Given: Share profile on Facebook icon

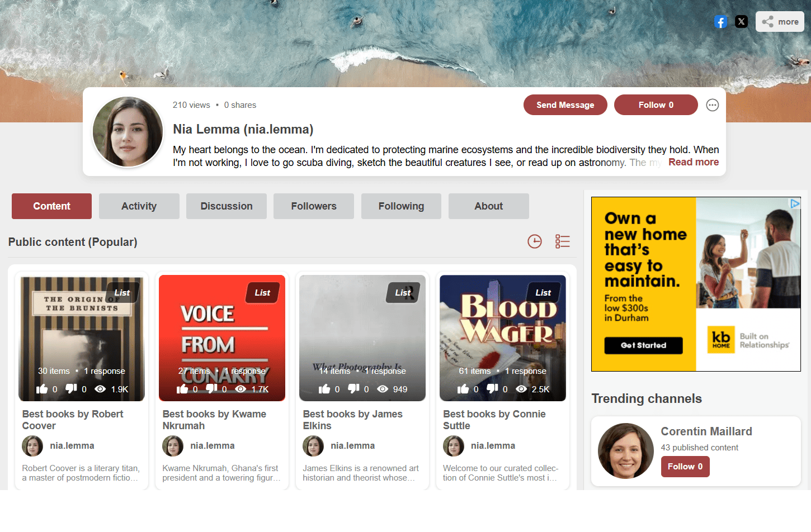Looking at the screenshot, I should [720, 22].
